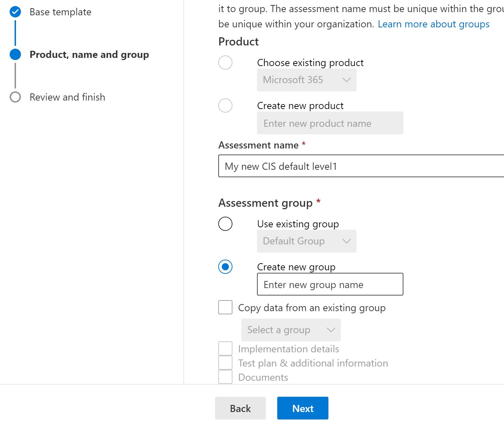Expand the Default Group dropdown

(x=306, y=241)
